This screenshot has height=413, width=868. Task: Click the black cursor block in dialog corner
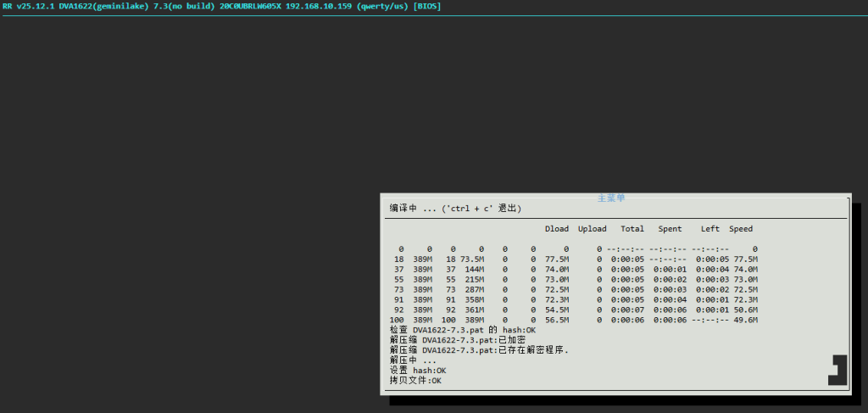tap(838, 371)
